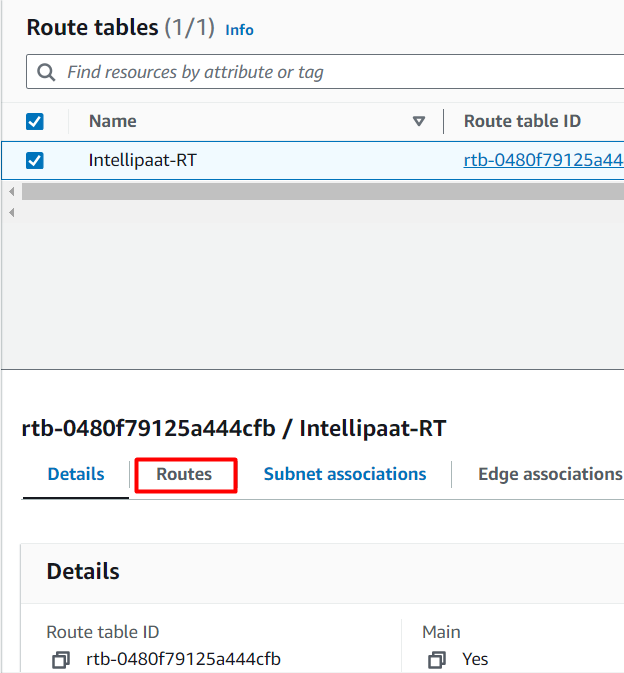Viewport: 624px width, 673px height.
Task: Click the Find resources search field
Action: point(330,72)
